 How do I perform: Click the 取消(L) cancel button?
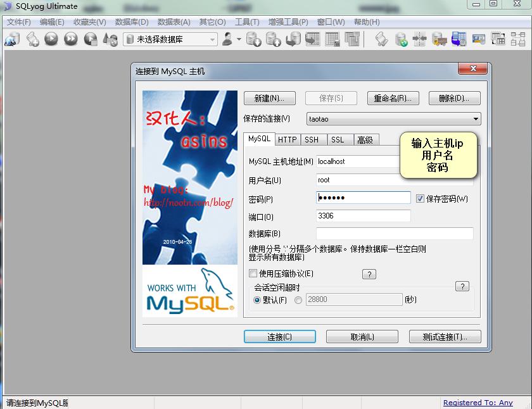362,337
